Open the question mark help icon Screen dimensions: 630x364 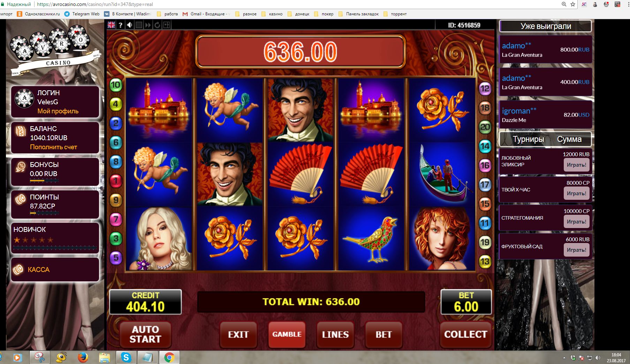click(121, 25)
